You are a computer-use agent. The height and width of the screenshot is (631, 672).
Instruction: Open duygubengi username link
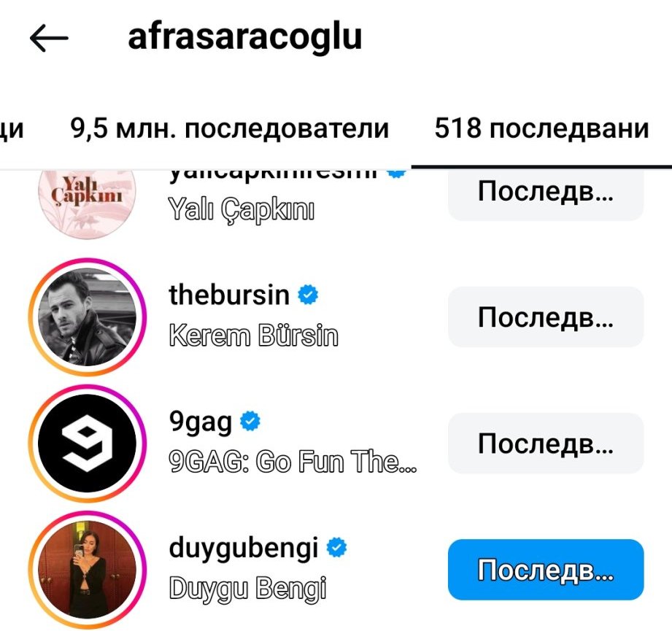pyautogui.click(x=244, y=549)
